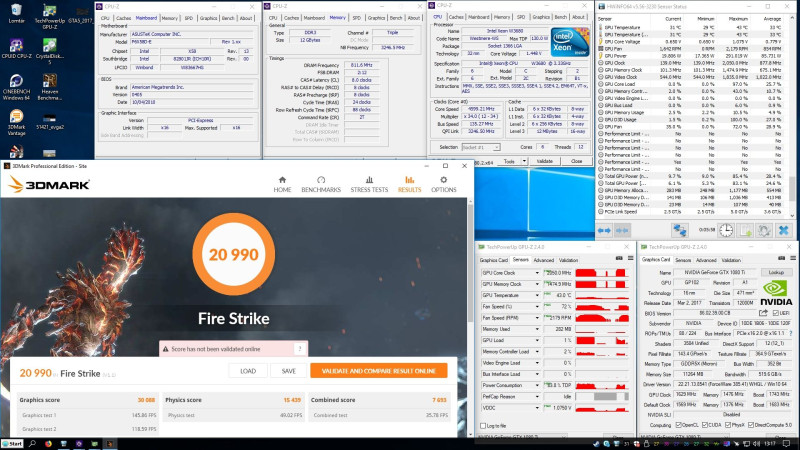Open taskbar search magnifier
This screenshot has height=450, width=800.
point(32,444)
